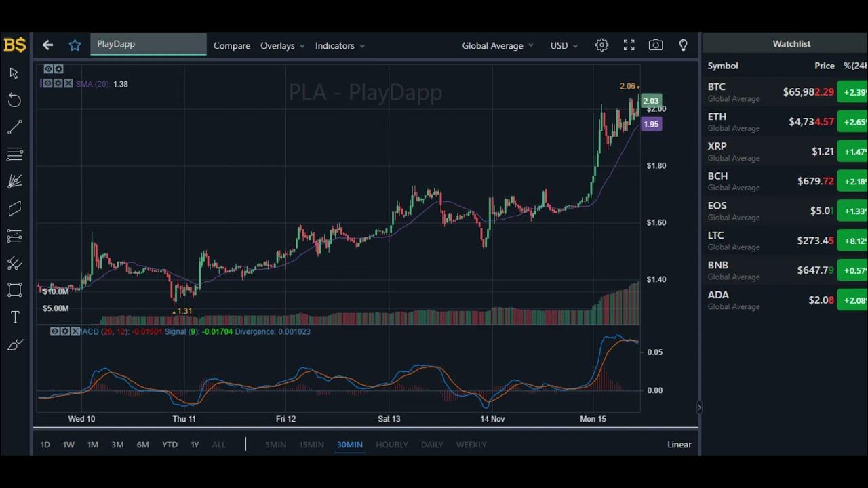This screenshot has width=868, height=488.
Task: Open EOS in the watchlist
Action: tap(785, 211)
